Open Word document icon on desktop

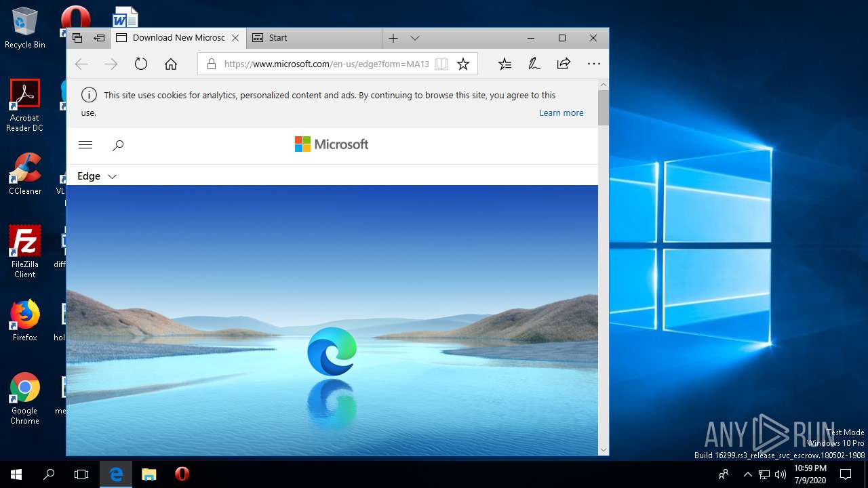pos(125,16)
